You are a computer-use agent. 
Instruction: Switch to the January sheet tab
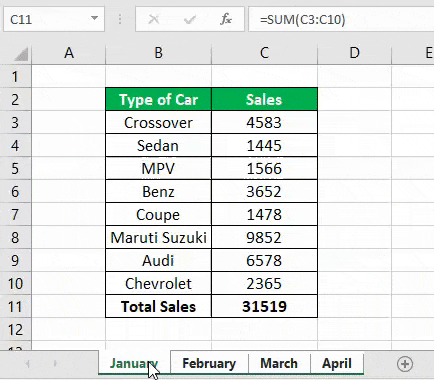134,363
